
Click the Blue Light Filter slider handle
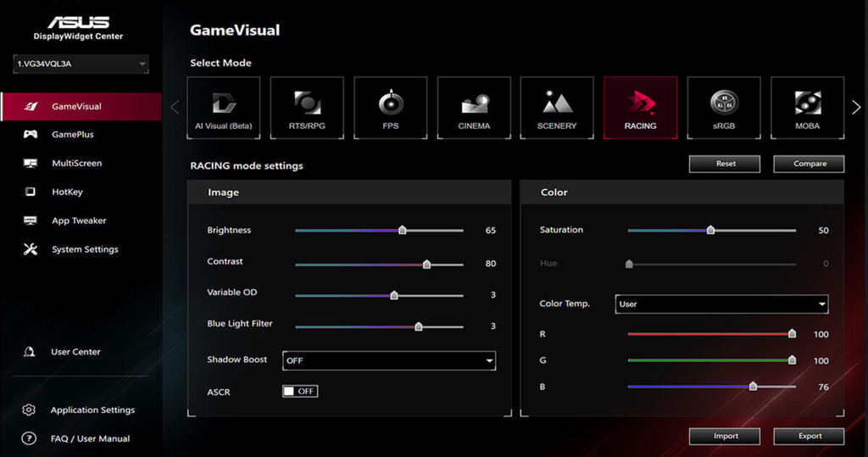pos(419,326)
